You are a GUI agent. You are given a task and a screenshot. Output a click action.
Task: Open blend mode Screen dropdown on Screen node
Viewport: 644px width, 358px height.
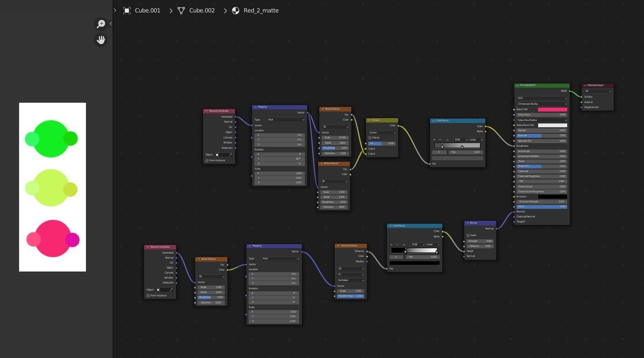click(382, 133)
